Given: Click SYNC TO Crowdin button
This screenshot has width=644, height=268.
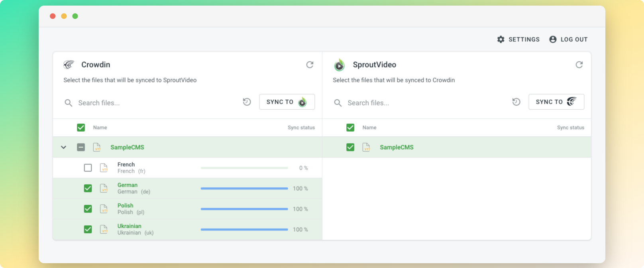Looking at the screenshot, I should 556,102.
